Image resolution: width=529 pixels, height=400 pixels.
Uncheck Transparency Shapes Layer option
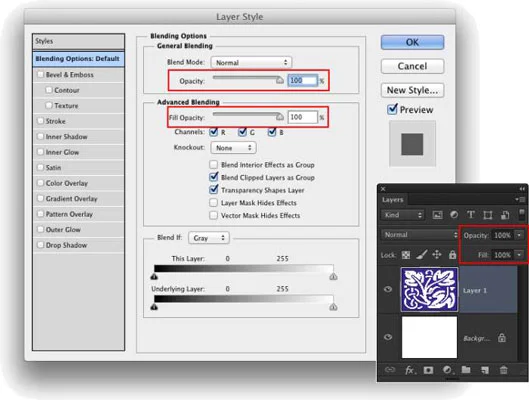(x=213, y=190)
